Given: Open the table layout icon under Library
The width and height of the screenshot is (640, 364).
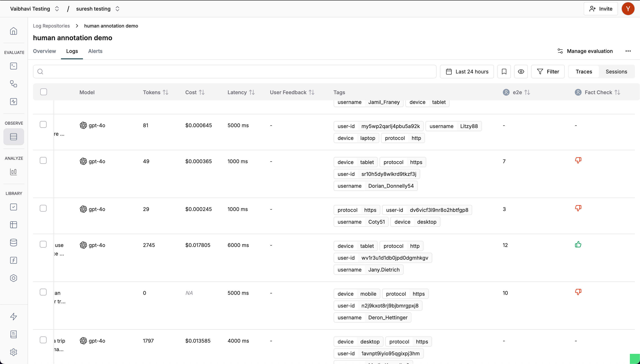Looking at the screenshot, I should tap(14, 225).
